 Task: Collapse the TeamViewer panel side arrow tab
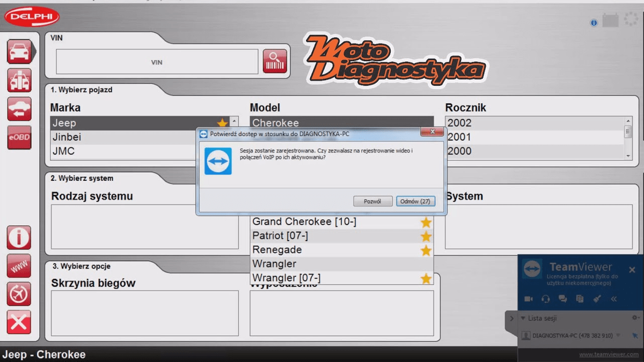[511, 319]
